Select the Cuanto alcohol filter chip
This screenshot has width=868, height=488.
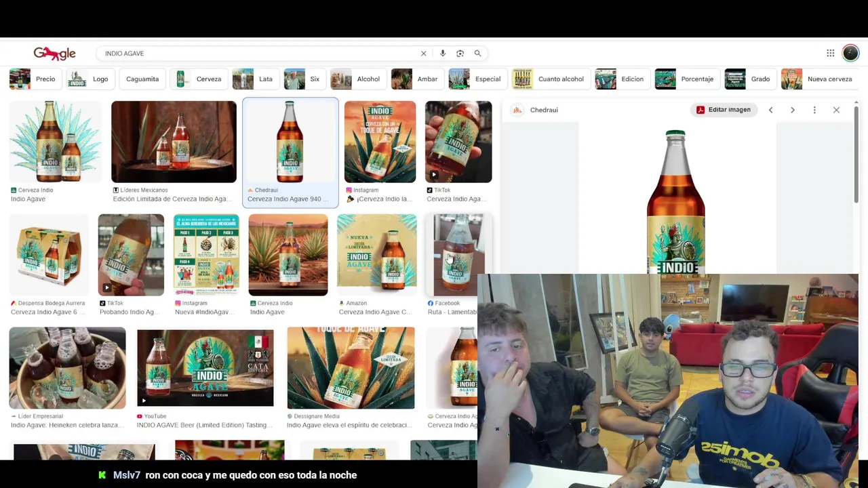(551, 79)
